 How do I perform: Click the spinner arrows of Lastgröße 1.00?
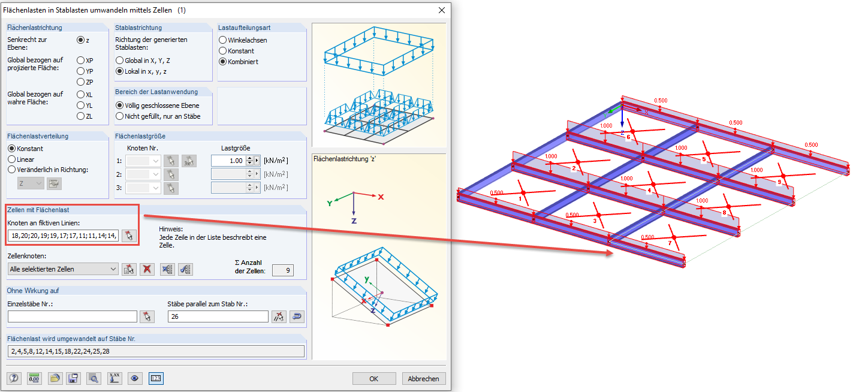click(x=250, y=161)
